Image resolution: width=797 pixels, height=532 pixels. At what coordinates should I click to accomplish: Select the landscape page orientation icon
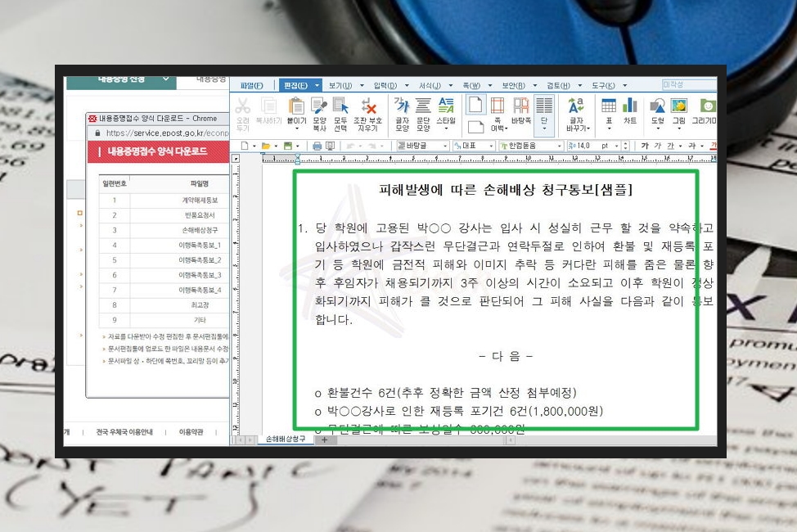pyautogui.click(x=475, y=127)
